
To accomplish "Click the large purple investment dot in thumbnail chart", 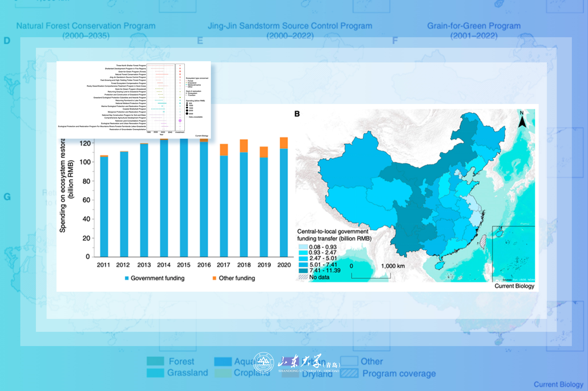I will tap(180, 121).
